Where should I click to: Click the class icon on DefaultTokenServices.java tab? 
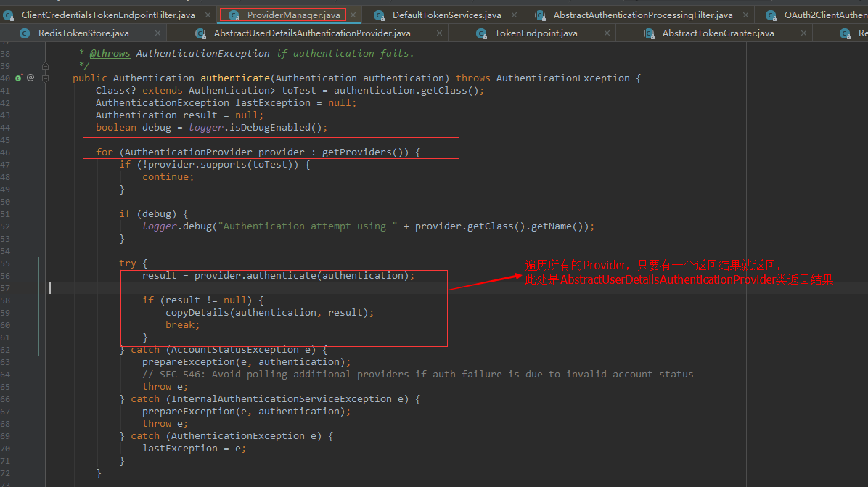pyautogui.click(x=379, y=15)
